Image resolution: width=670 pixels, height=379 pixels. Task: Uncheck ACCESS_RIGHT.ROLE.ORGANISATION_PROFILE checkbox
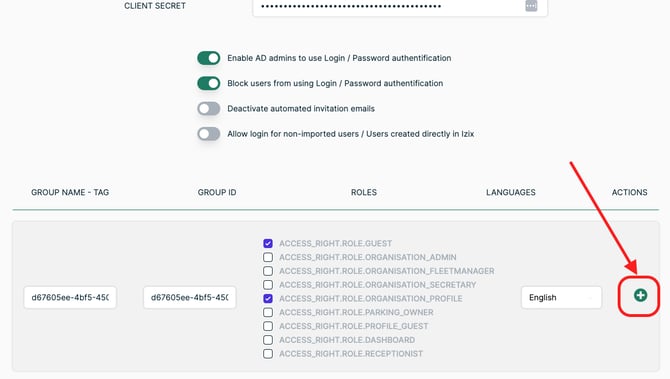point(268,298)
